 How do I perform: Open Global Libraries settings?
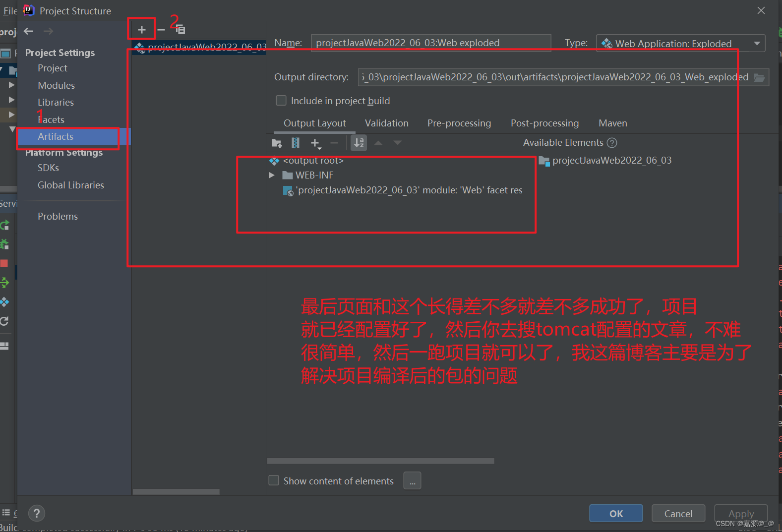coord(71,185)
